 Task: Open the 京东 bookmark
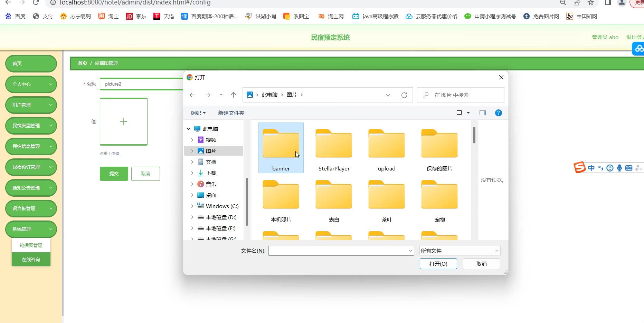(x=136, y=16)
